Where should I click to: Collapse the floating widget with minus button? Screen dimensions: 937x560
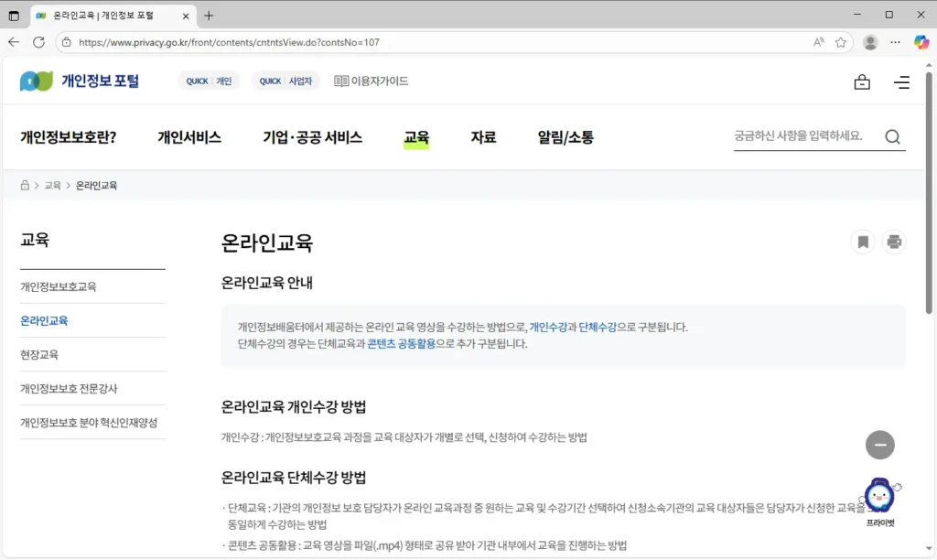[879, 445]
